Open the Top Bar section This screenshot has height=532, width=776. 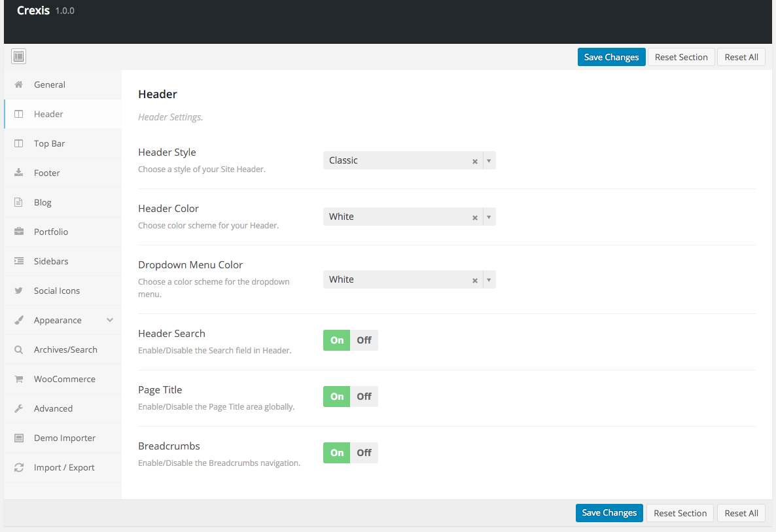pos(50,143)
